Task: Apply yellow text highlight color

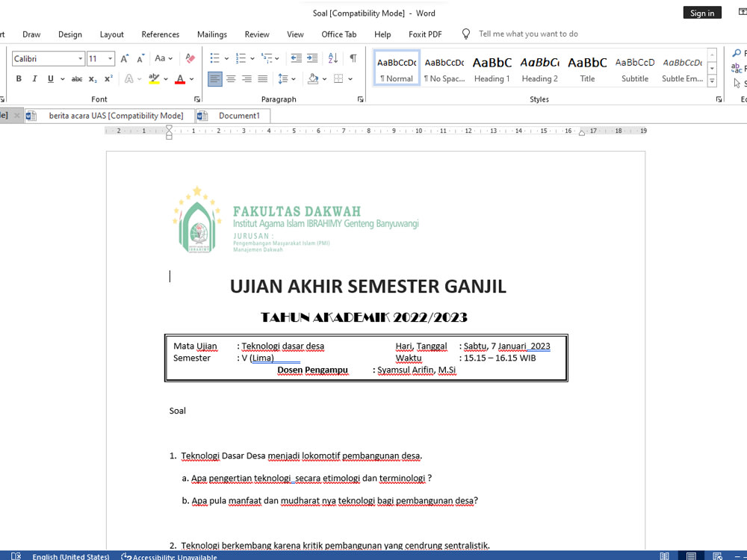Action: click(x=154, y=78)
